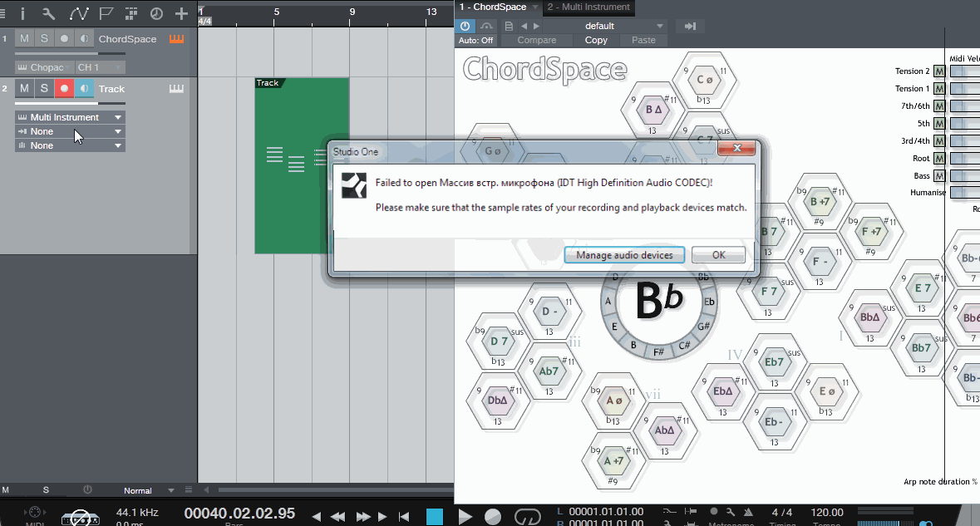Click the audio device interface icon
980x526 pixels.
81,518
